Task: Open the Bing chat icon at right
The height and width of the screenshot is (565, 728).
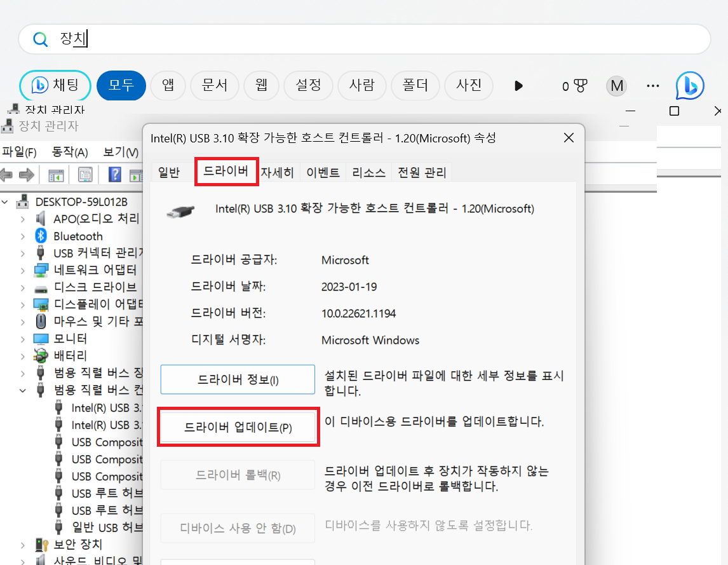Action: 690,86
